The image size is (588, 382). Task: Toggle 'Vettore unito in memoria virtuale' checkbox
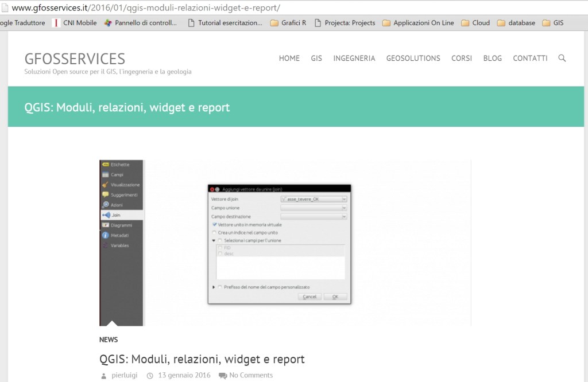(215, 225)
